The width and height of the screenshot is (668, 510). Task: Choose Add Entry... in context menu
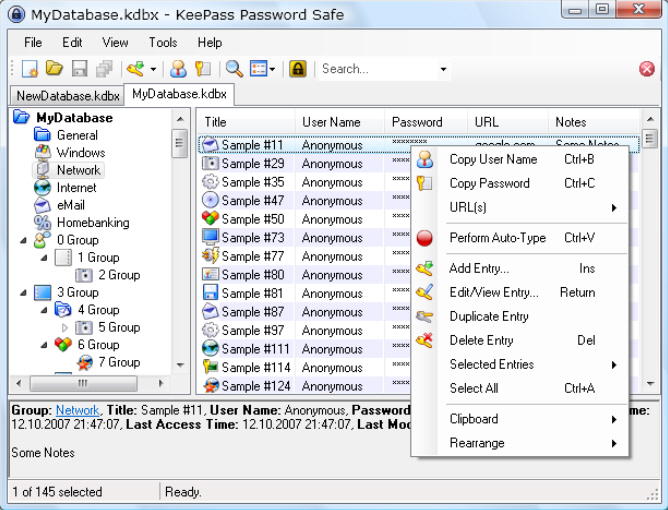(519, 268)
